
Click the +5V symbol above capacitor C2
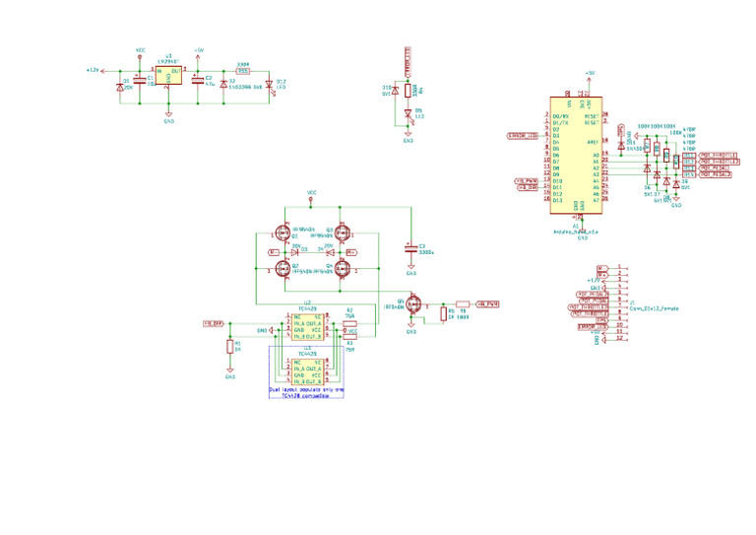point(198,52)
